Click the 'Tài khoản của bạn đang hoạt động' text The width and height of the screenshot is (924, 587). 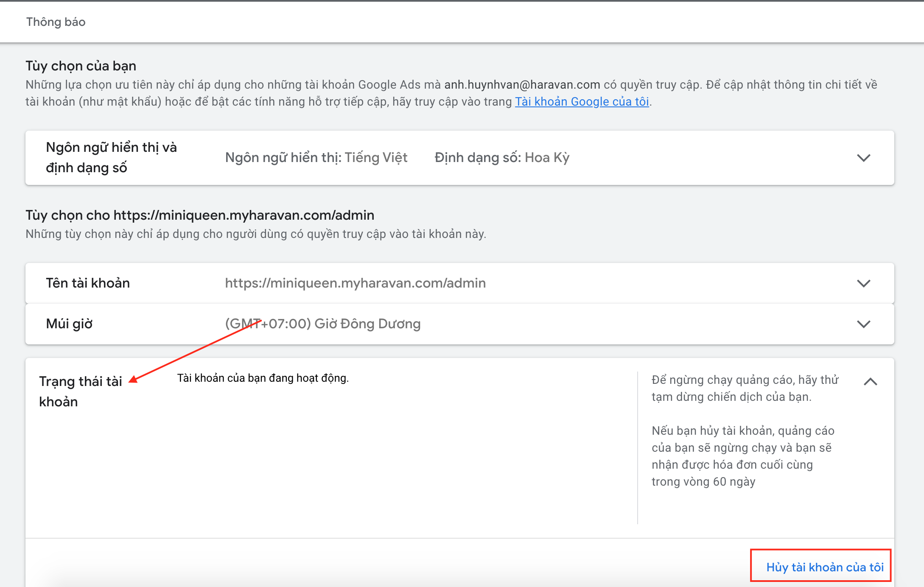[x=263, y=378]
